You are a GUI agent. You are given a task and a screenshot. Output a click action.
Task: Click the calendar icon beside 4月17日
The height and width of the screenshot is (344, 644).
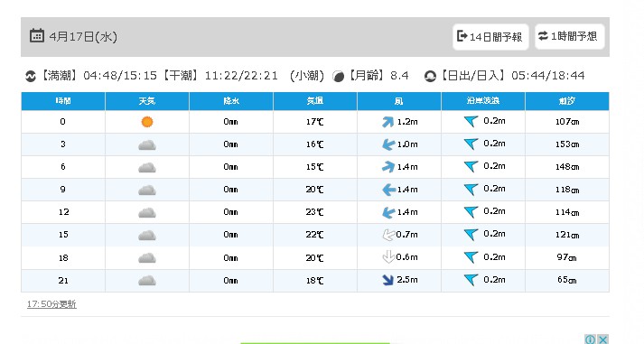coord(36,36)
